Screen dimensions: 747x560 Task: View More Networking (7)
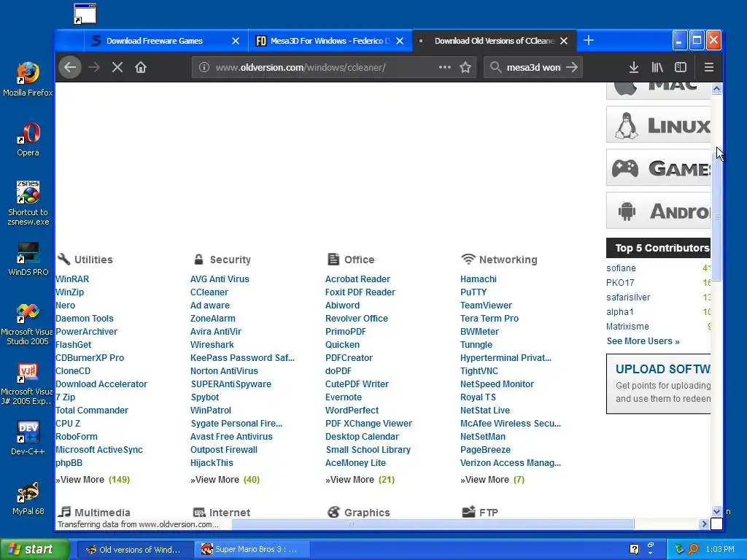492,480
